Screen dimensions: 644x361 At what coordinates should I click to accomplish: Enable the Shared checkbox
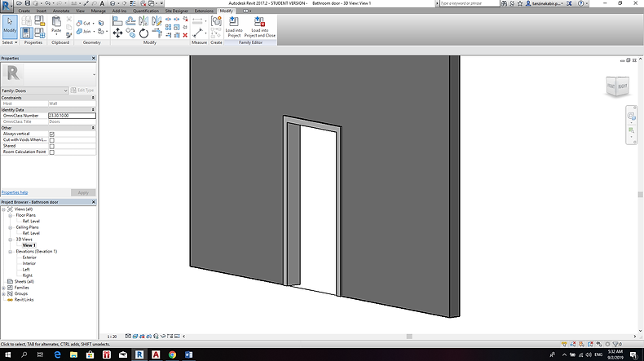tap(51, 146)
